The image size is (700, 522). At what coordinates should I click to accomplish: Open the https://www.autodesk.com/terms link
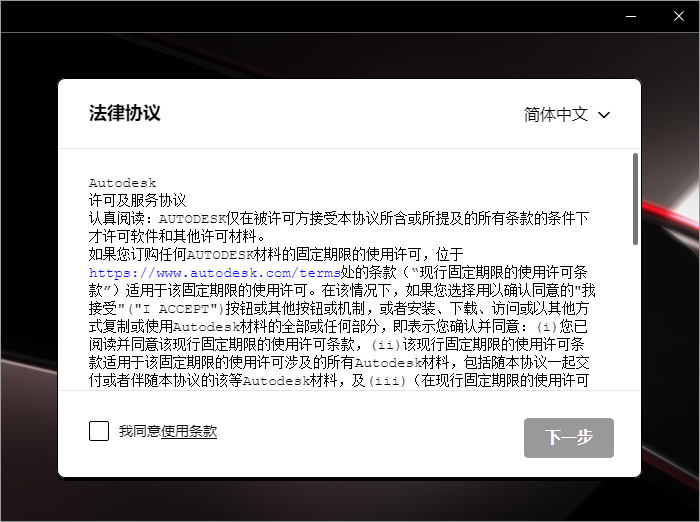point(214,272)
